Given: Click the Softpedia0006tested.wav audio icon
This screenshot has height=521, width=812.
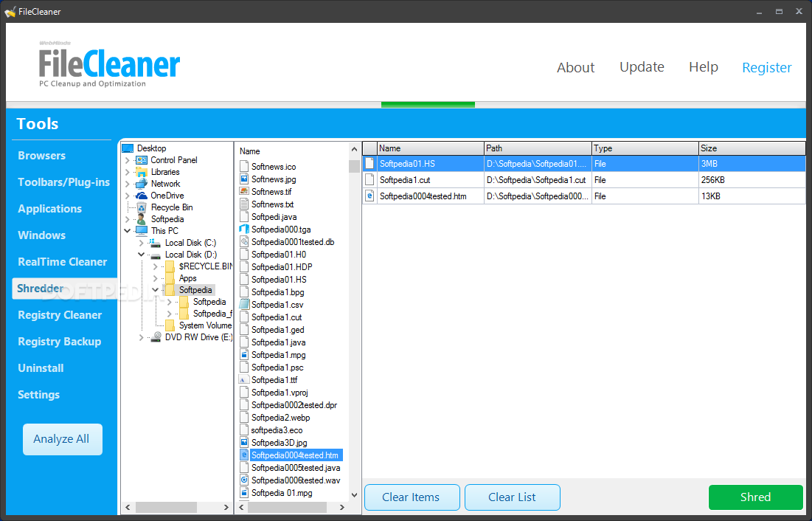Looking at the screenshot, I should tap(244, 480).
